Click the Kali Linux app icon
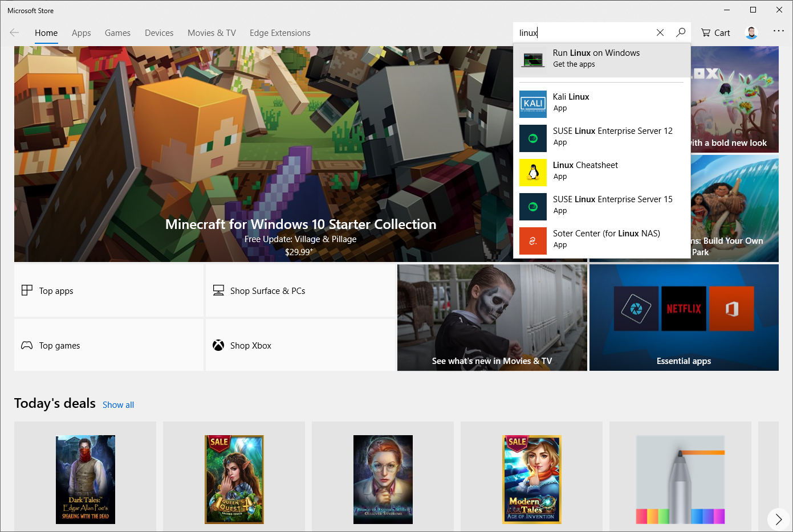 click(x=533, y=104)
